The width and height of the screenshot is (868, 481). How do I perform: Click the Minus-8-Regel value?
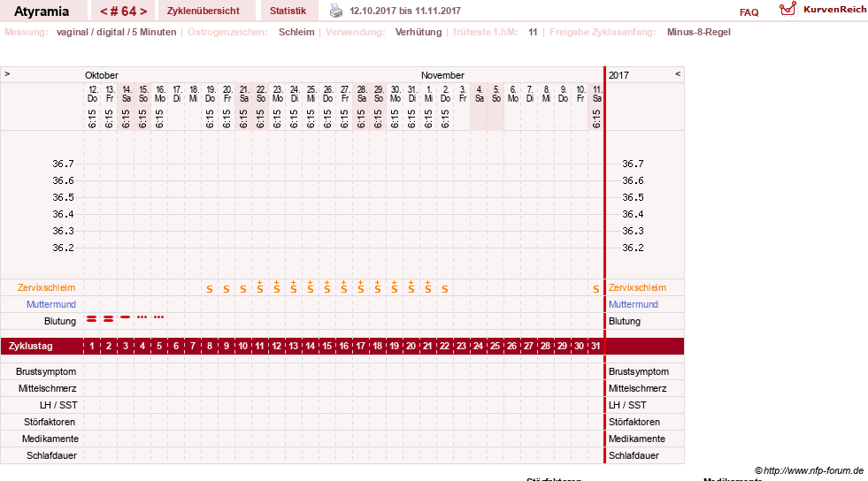point(699,32)
